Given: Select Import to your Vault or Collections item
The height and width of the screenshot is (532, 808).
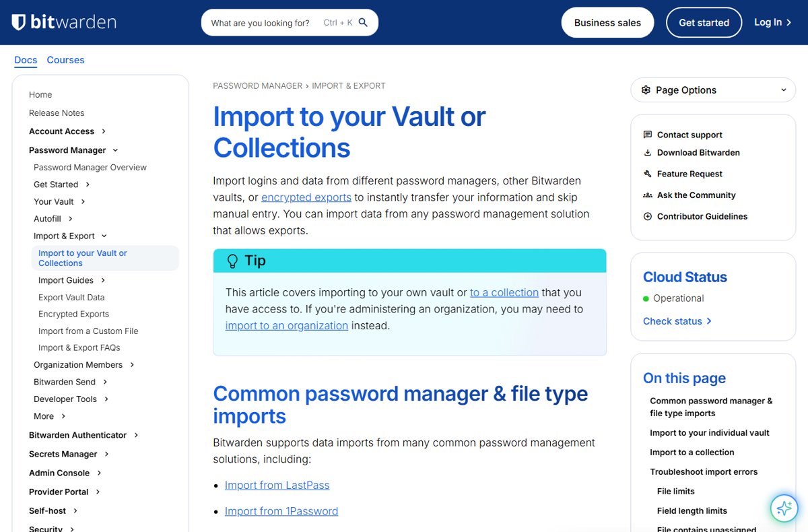Looking at the screenshot, I should pos(105,258).
